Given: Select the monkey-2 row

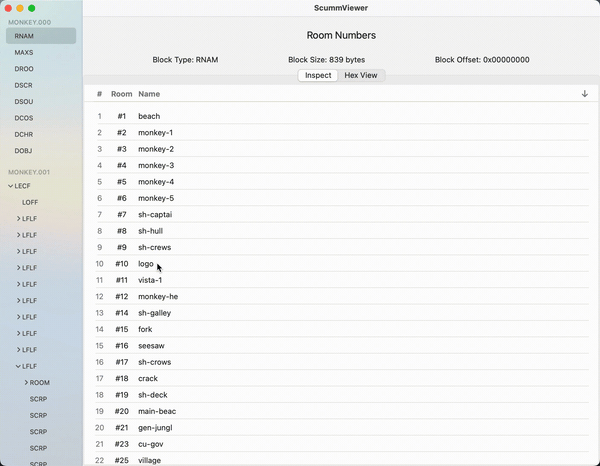Looking at the screenshot, I should coord(342,149).
